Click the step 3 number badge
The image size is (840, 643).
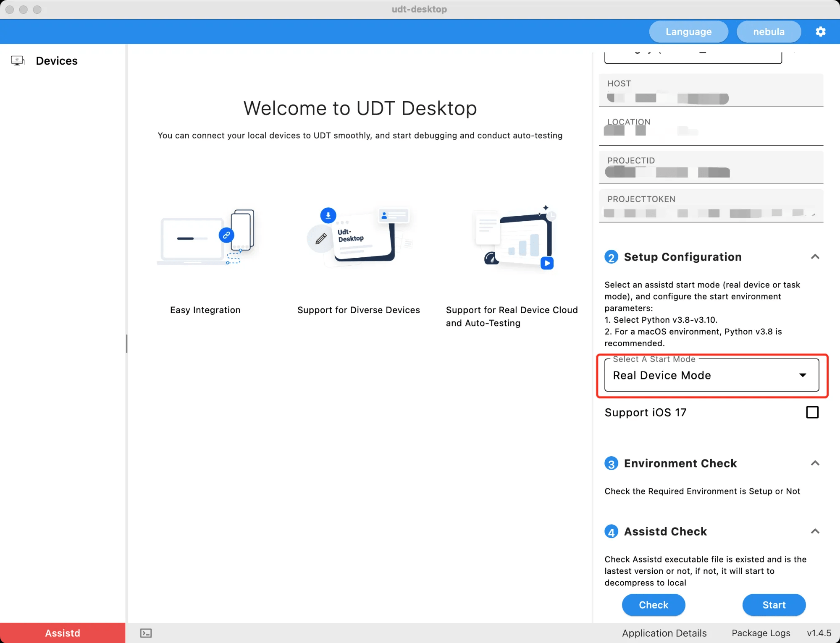[x=611, y=463]
